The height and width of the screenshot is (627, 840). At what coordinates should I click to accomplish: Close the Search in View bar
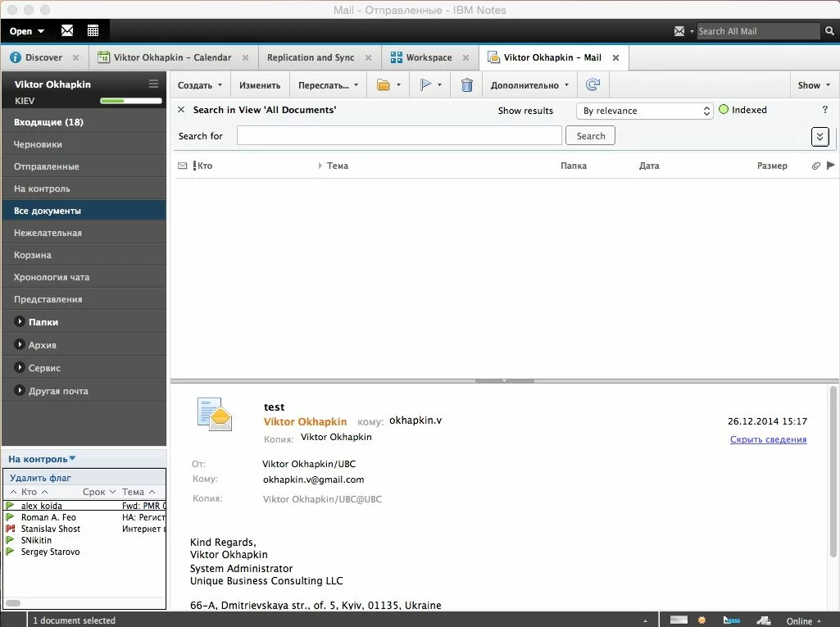point(182,110)
